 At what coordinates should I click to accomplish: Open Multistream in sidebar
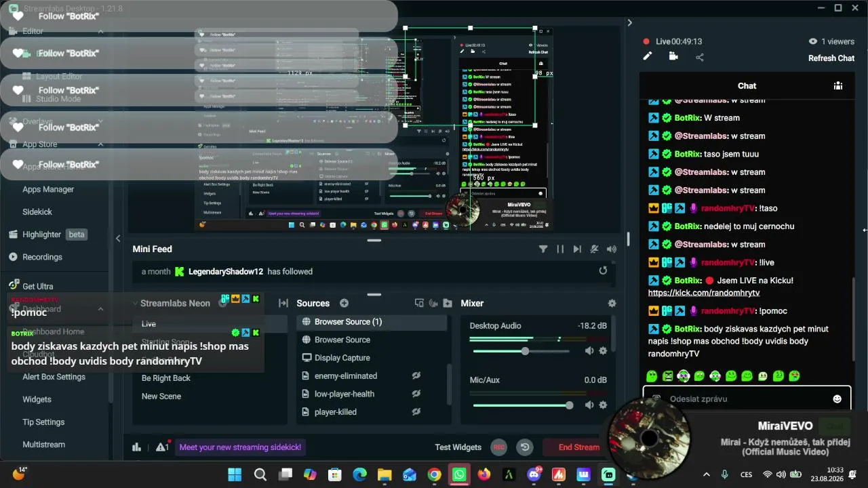pyautogui.click(x=43, y=445)
